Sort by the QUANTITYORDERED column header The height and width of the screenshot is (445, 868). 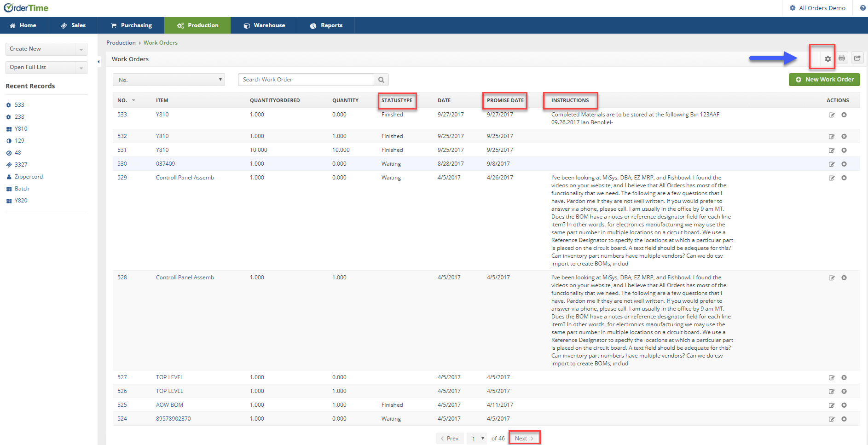(275, 100)
